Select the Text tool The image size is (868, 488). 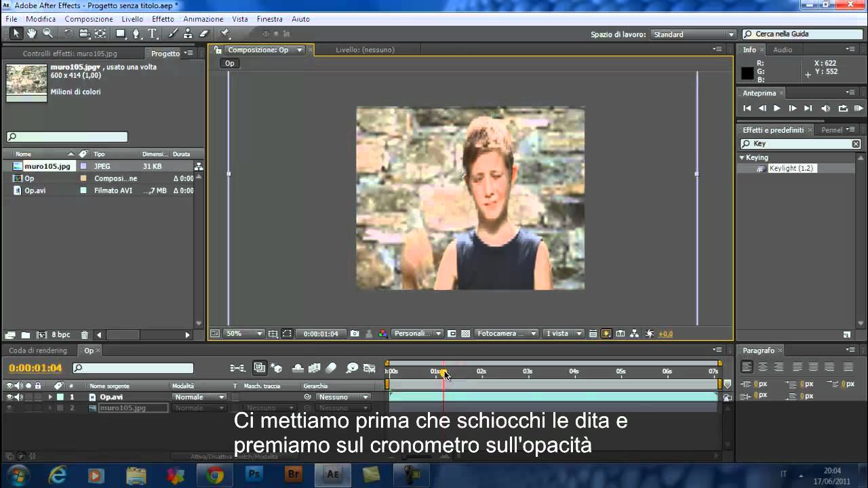pyautogui.click(x=153, y=33)
